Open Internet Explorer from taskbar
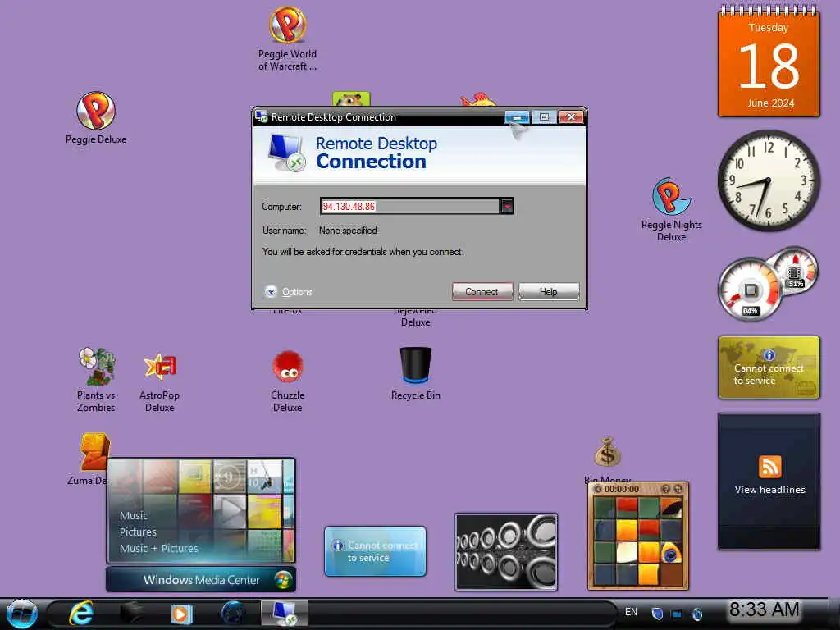The height and width of the screenshot is (630, 840). (x=81, y=614)
